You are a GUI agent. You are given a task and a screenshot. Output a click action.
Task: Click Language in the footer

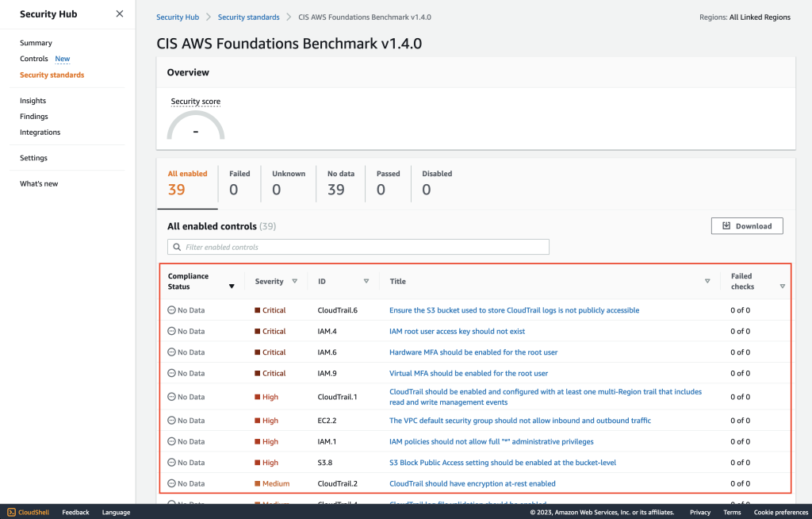(116, 513)
